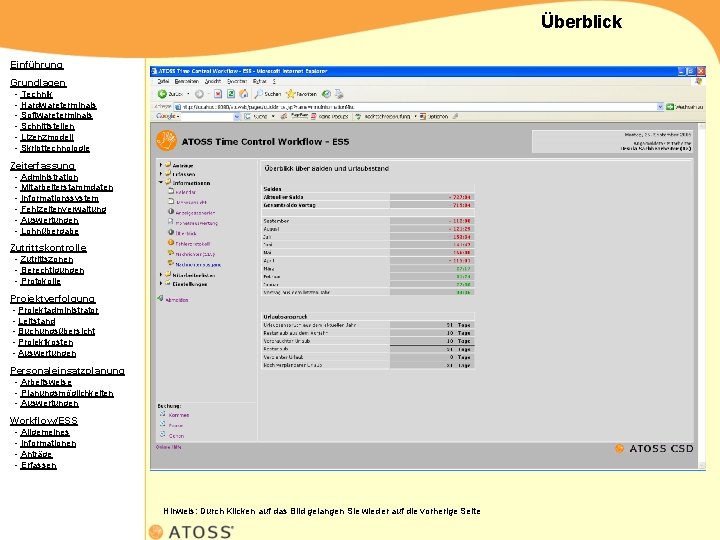
Task: Click the Favoriten star toolbar button
Action: click(x=301, y=94)
